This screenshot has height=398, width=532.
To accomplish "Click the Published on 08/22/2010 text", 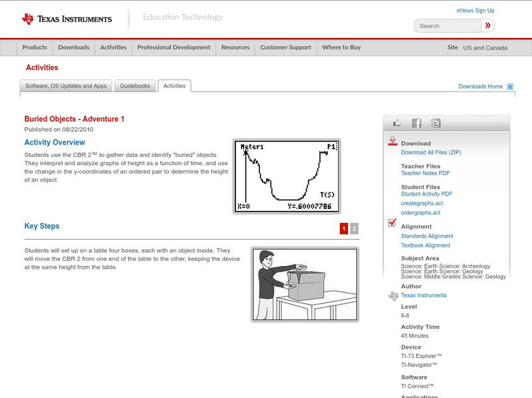I will pyautogui.click(x=59, y=129).
